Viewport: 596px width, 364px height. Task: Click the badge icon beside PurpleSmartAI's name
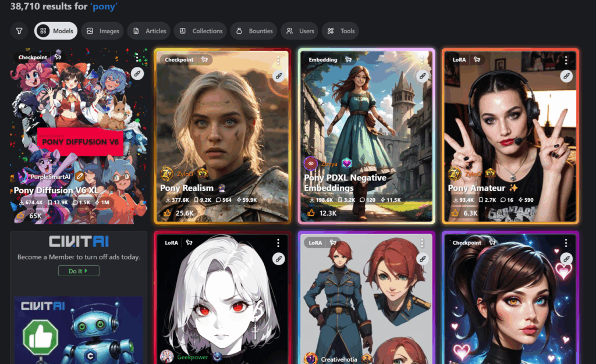(79, 177)
